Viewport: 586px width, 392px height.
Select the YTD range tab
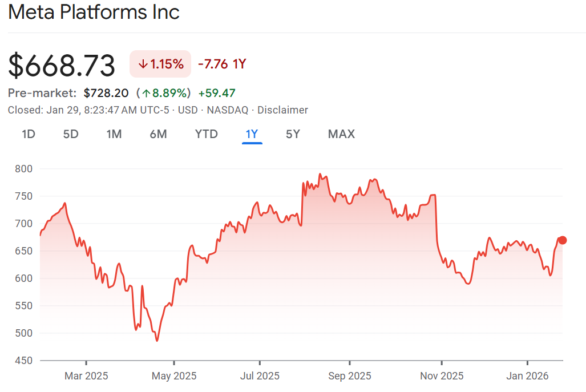pyautogui.click(x=206, y=134)
